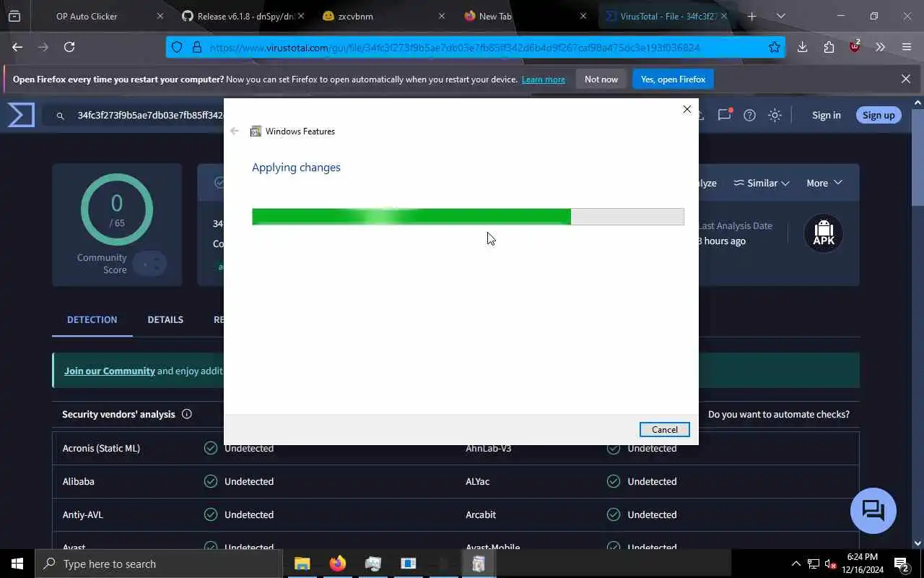Close the zxcvbnm tab
Viewport: 924px width, 578px height.
coord(442,16)
